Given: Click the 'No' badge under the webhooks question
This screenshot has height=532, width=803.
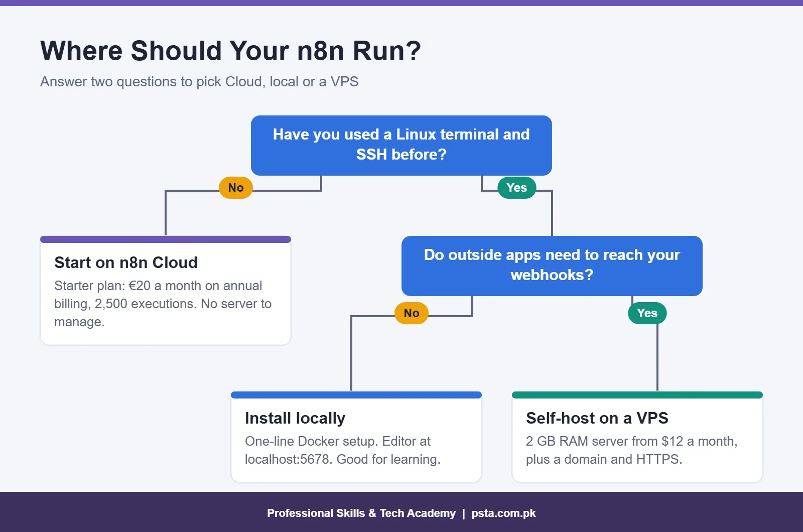Looking at the screenshot, I should 412,313.
